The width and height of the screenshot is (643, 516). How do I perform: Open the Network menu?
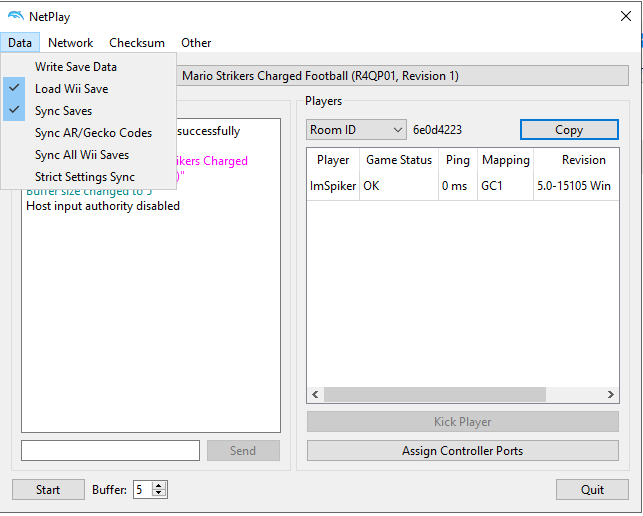pyautogui.click(x=71, y=43)
